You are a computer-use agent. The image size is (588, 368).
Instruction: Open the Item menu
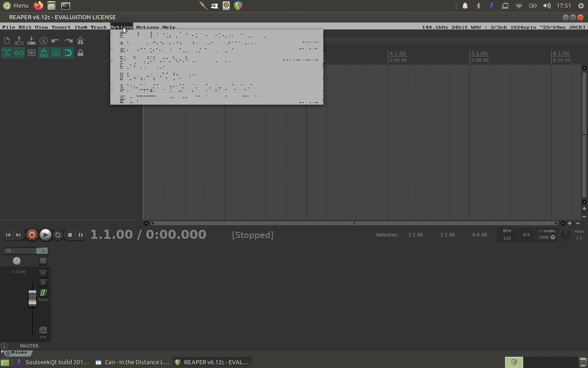80,27
